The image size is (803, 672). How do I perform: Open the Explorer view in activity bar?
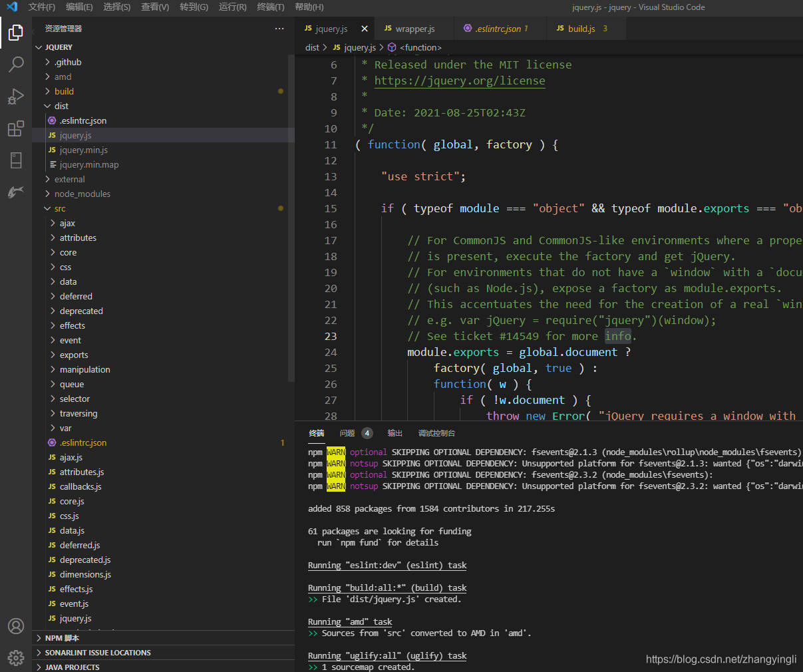pyautogui.click(x=16, y=32)
